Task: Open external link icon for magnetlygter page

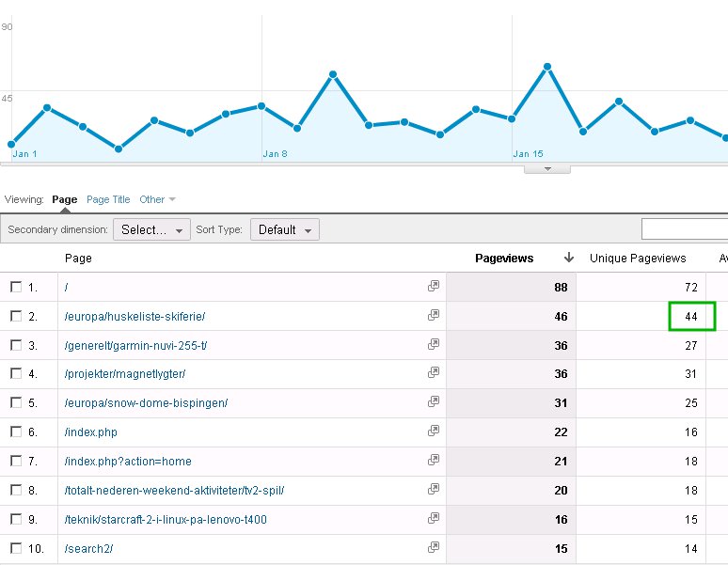Action: (434, 372)
